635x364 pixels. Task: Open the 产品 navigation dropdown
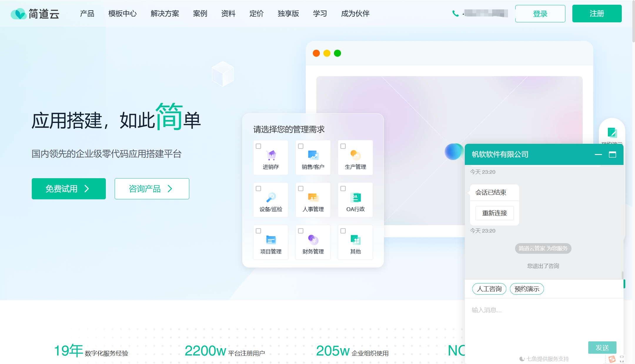click(87, 14)
